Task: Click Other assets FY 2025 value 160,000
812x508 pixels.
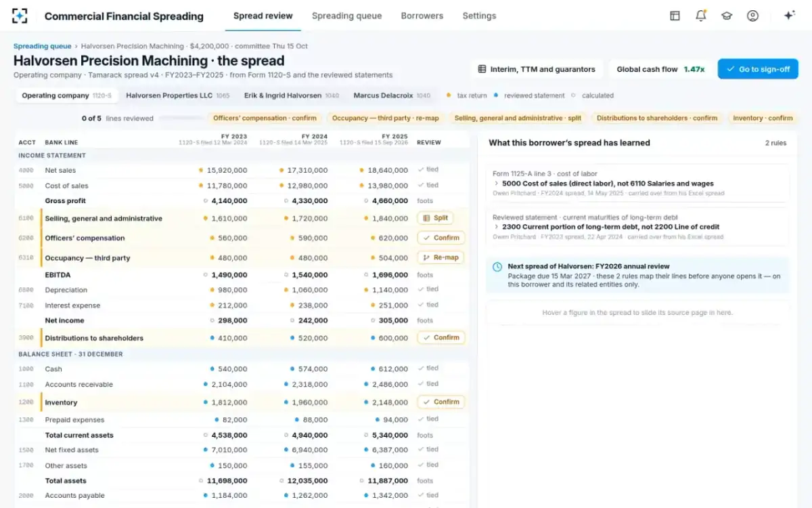Action: (x=393, y=465)
